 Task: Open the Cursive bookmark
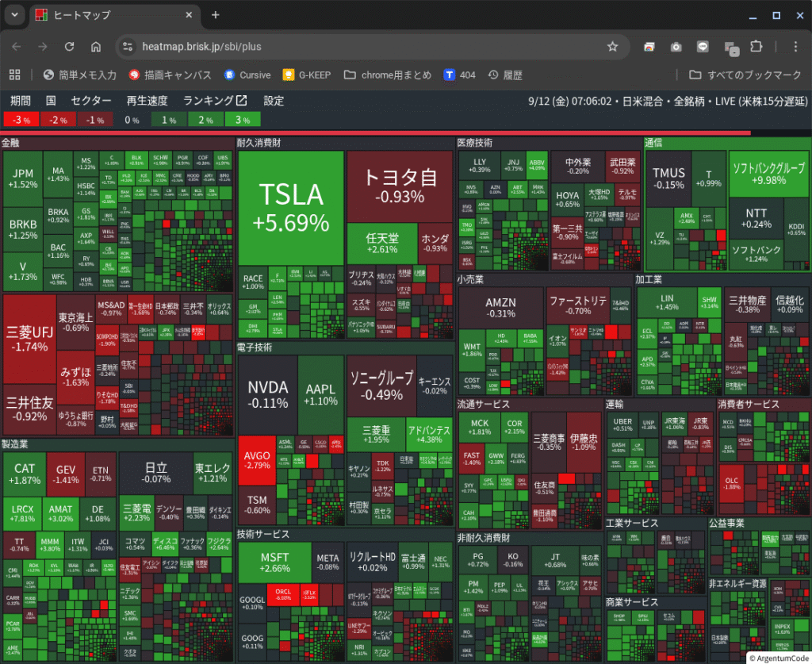point(247,75)
